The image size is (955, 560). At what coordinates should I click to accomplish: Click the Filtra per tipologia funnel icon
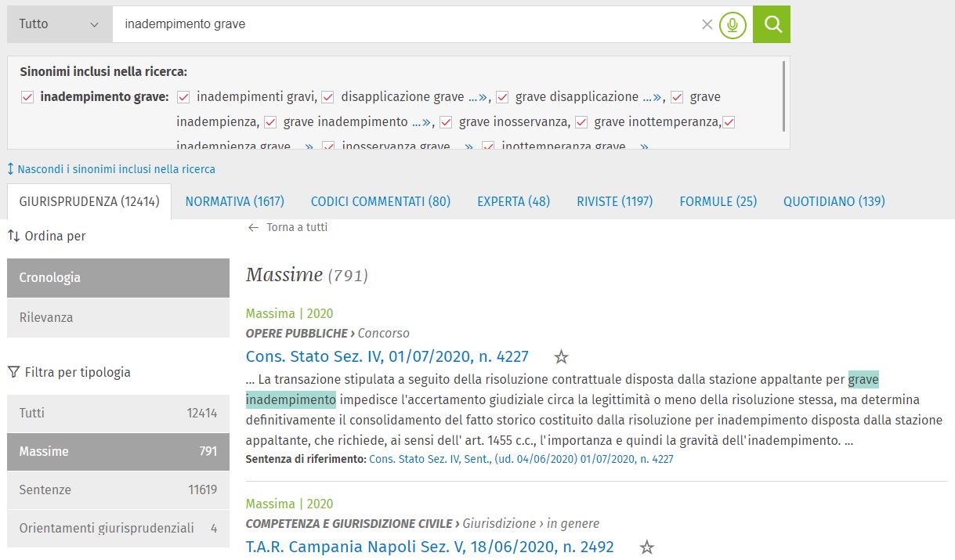pos(13,372)
